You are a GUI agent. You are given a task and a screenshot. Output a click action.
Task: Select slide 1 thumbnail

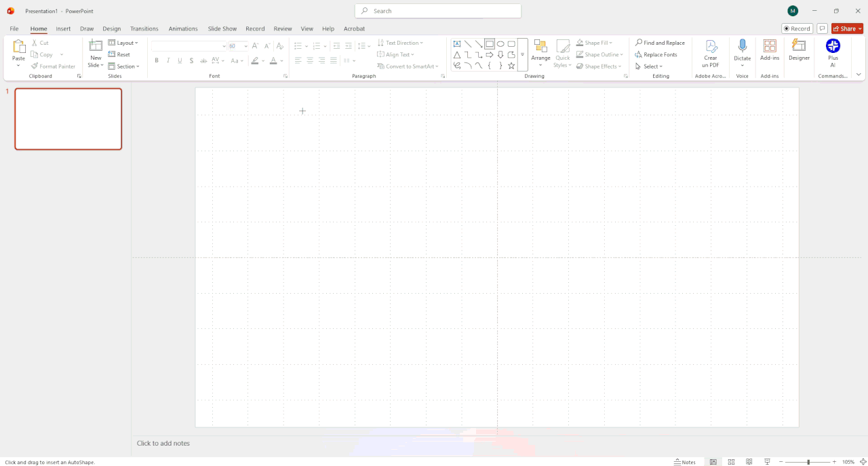[x=68, y=119]
